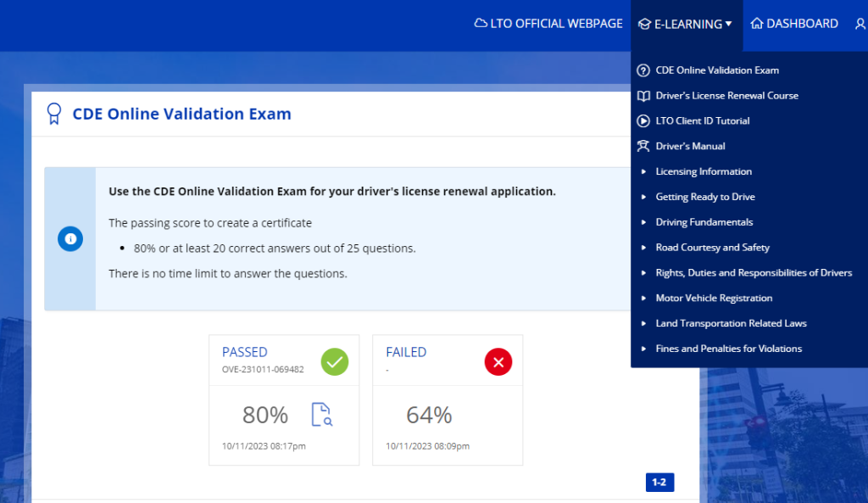Click the open book course icon
Viewport: 868px width, 503px height.
(643, 96)
